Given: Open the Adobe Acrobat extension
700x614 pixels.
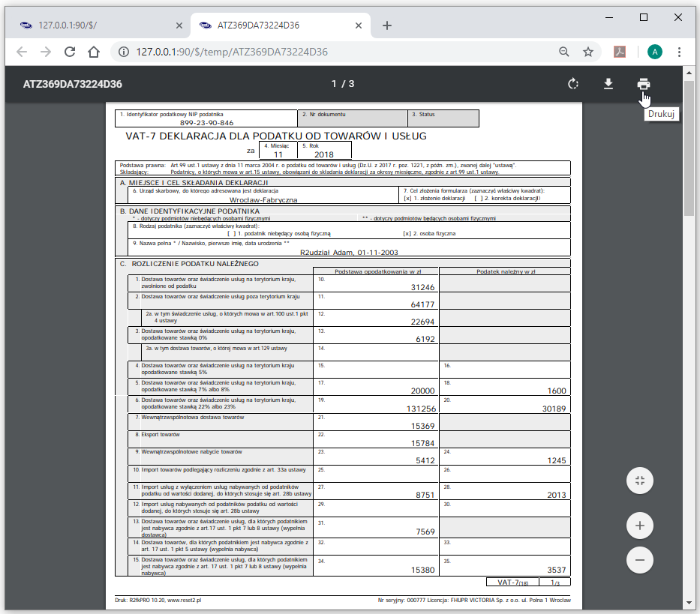Looking at the screenshot, I should pyautogui.click(x=620, y=52).
